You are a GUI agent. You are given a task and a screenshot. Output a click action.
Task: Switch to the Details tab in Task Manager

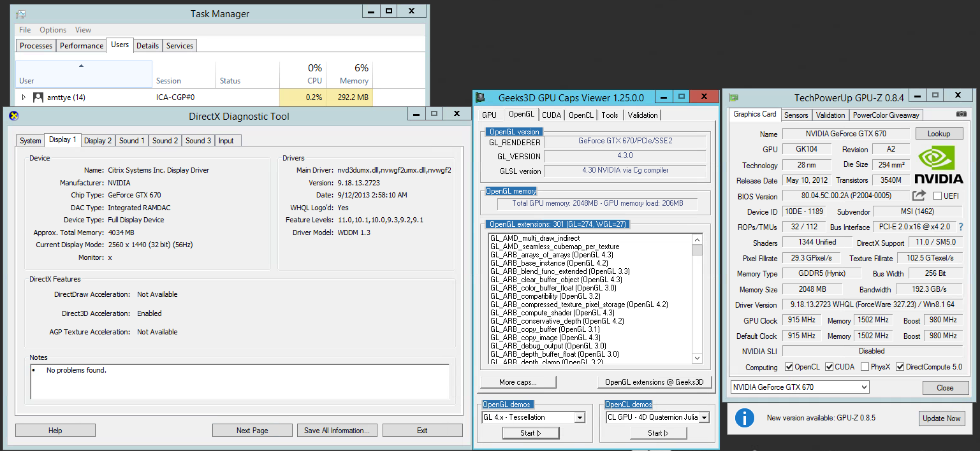click(147, 46)
